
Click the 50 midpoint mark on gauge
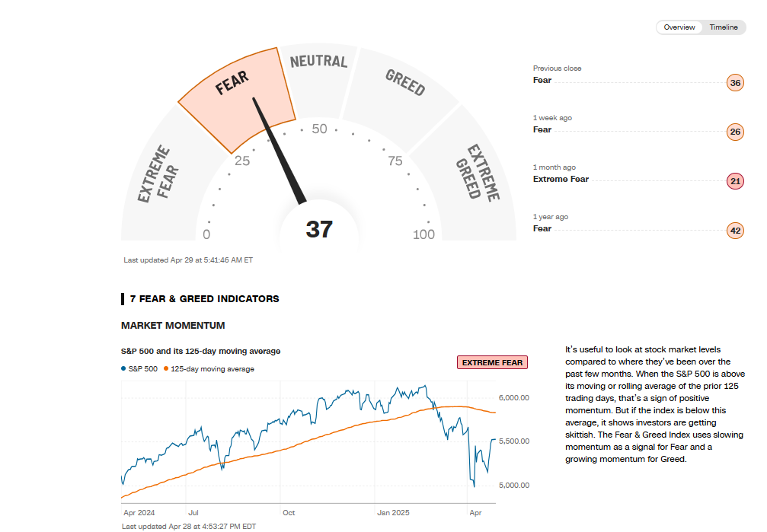[x=319, y=129]
